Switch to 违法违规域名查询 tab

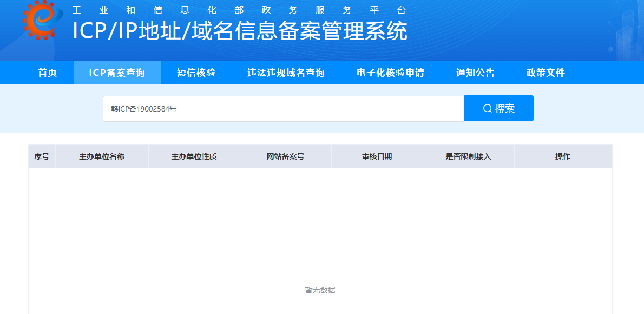point(286,73)
